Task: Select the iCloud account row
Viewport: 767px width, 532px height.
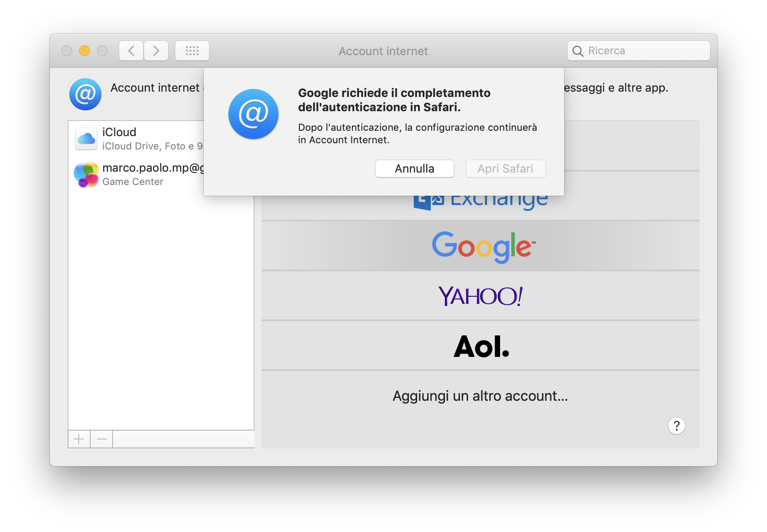Action: click(137, 139)
